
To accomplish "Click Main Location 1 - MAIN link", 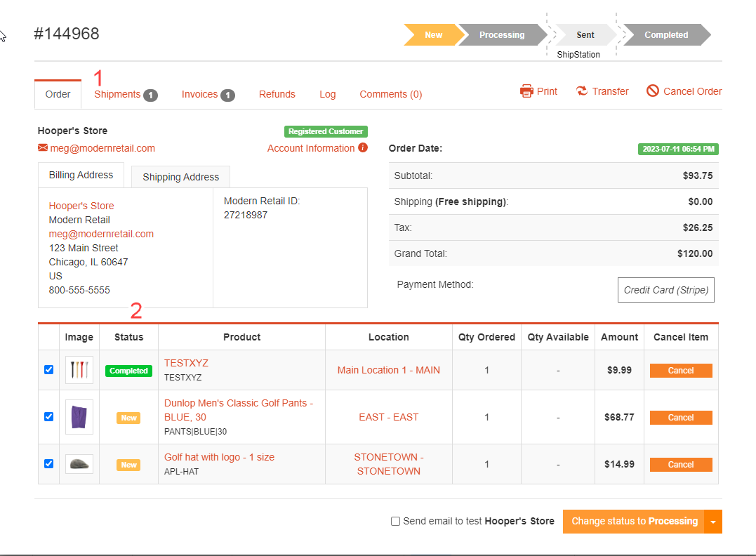I will [389, 370].
